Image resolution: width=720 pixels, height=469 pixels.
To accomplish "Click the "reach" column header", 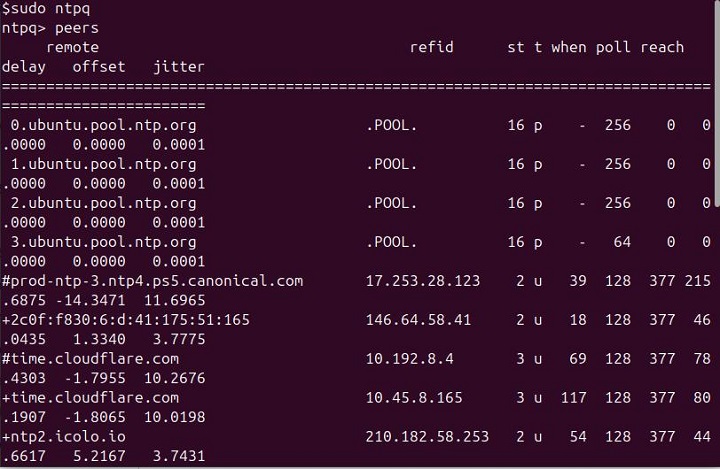I will [662, 47].
